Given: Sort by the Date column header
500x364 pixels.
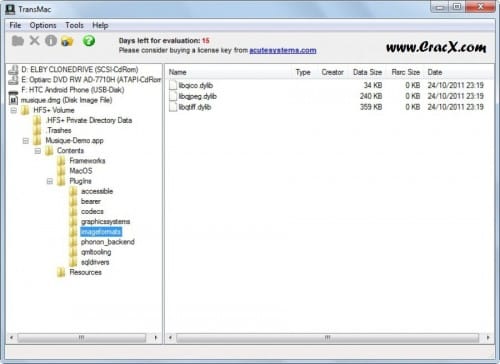Looking at the screenshot, I should click(459, 72).
